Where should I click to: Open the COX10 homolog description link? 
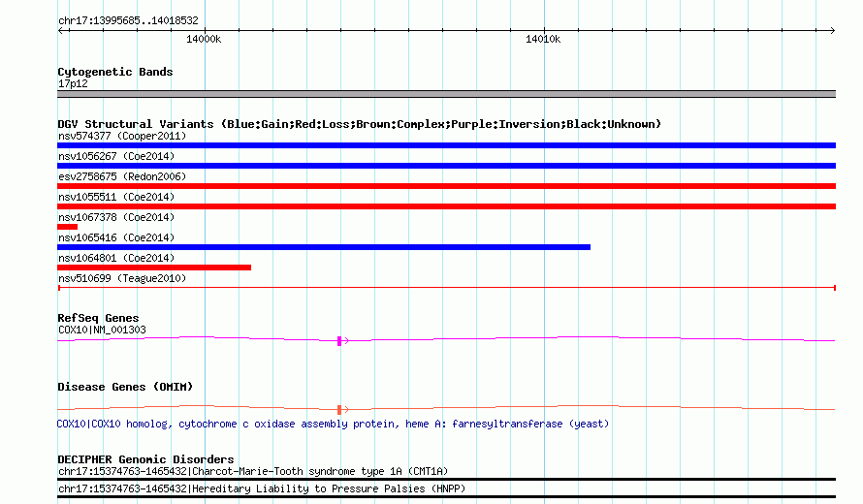(x=333, y=425)
